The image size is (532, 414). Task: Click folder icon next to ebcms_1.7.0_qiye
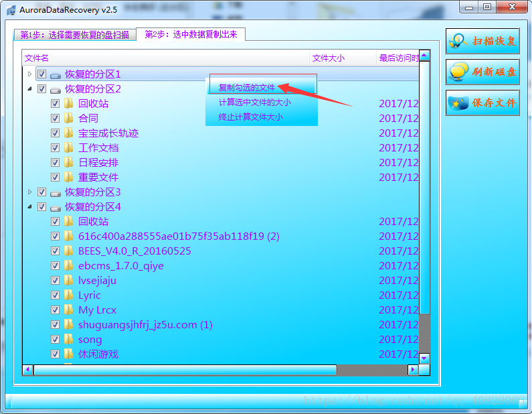pyautogui.click(x=69, y=265)
